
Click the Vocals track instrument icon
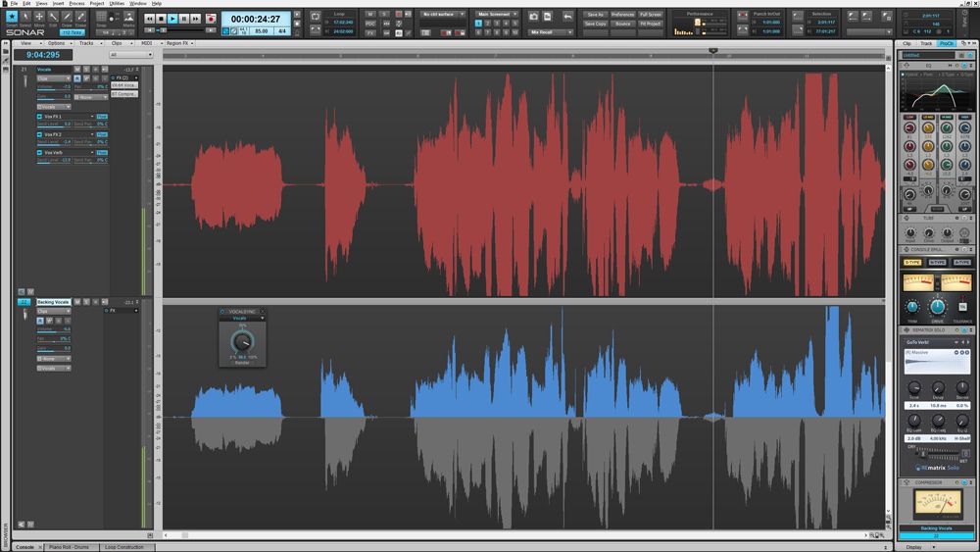click(x=25, y=82)
